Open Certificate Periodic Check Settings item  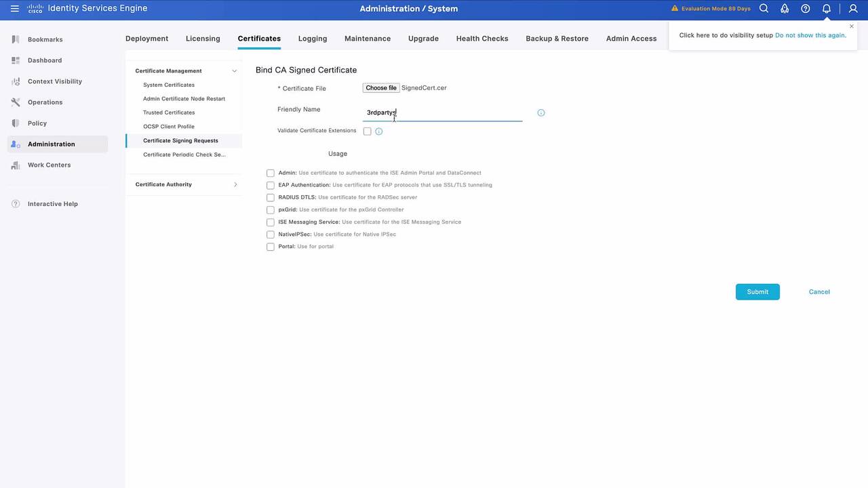click(x=184, y=155)
